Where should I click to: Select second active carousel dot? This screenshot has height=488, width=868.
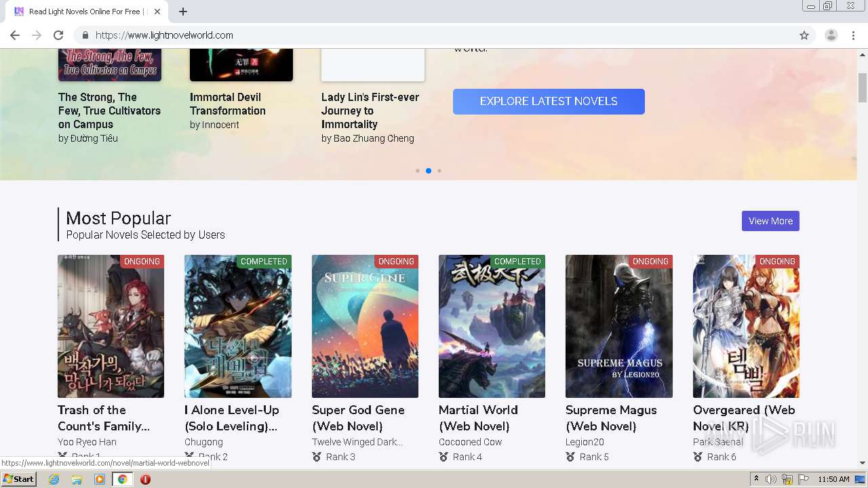coord(429,171)
